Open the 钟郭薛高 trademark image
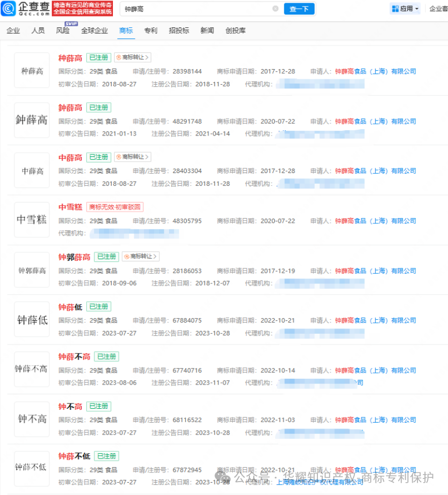This screenshot has width=448, height=495. [x=32, y=270]
